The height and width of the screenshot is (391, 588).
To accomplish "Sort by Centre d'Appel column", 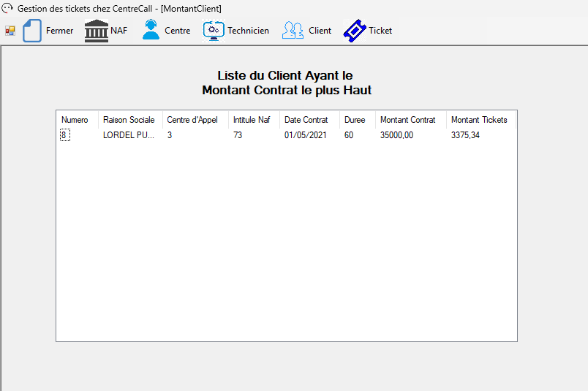I will coord(192,120).
